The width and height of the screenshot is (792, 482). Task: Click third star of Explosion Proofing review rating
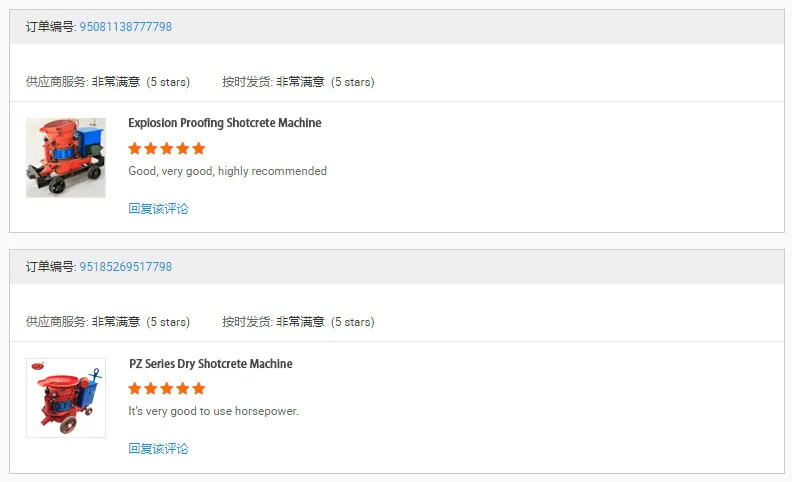[x=167, y=149]
